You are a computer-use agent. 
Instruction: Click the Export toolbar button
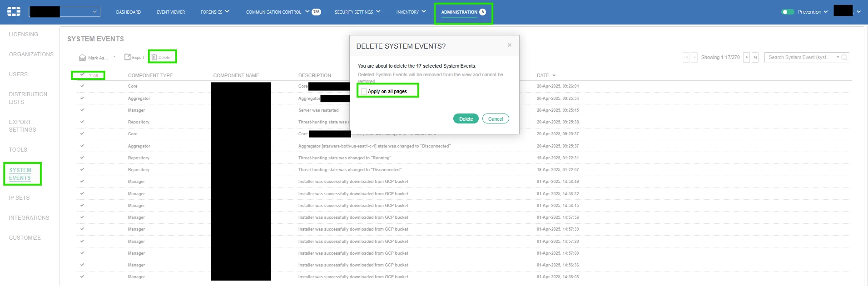134,57
